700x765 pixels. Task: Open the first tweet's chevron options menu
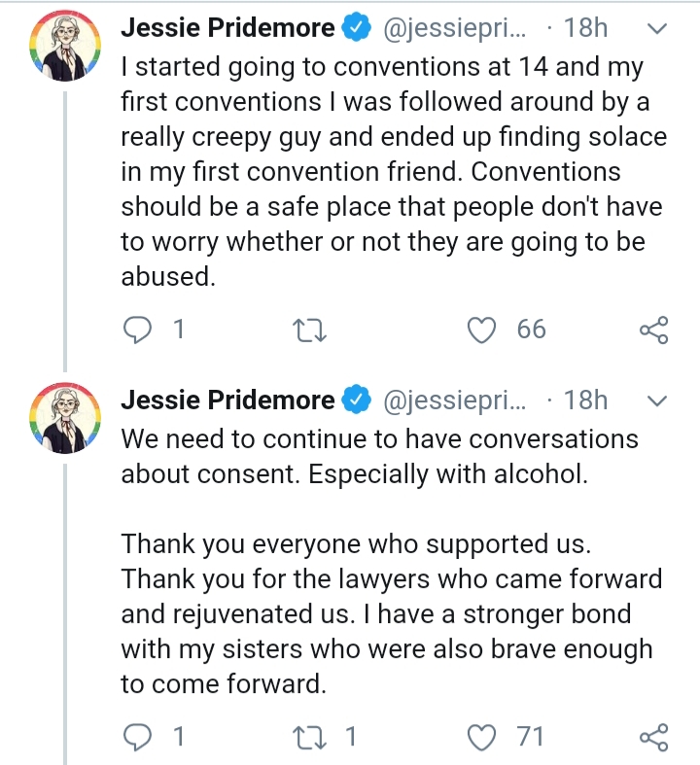(x=657, y=29)
